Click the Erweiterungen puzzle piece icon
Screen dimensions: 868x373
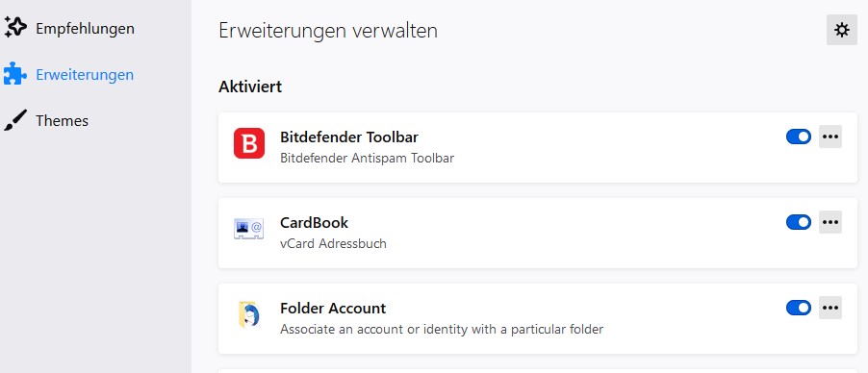click(15, 74)
